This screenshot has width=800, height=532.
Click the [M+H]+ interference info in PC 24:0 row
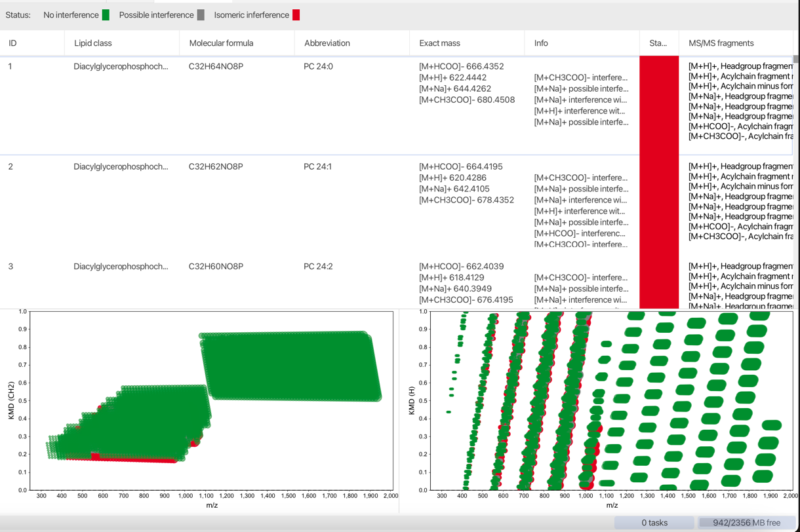tap(580, 111)
